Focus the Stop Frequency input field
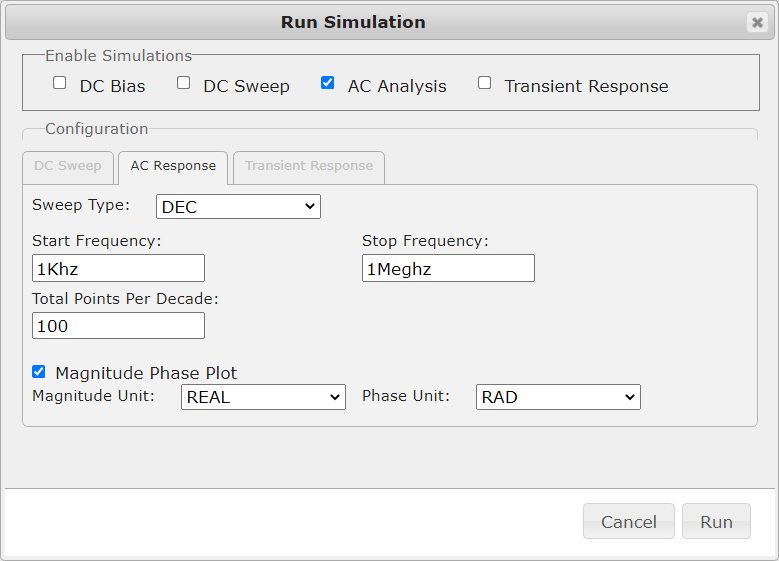 [x=448, y=268]
